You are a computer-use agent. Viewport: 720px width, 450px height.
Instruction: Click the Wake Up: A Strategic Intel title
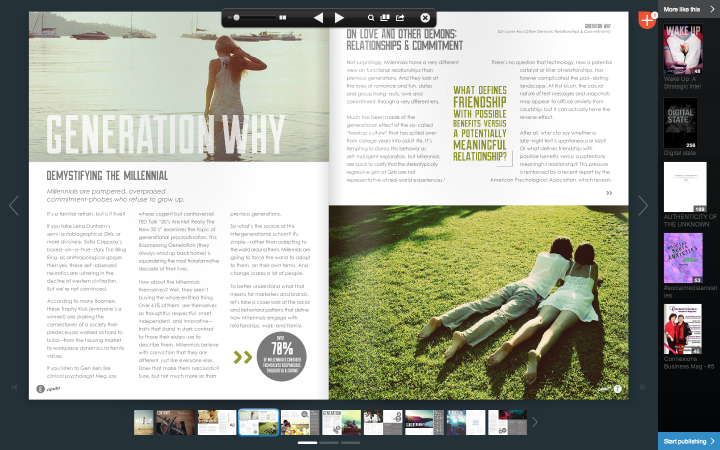point(682,83)
